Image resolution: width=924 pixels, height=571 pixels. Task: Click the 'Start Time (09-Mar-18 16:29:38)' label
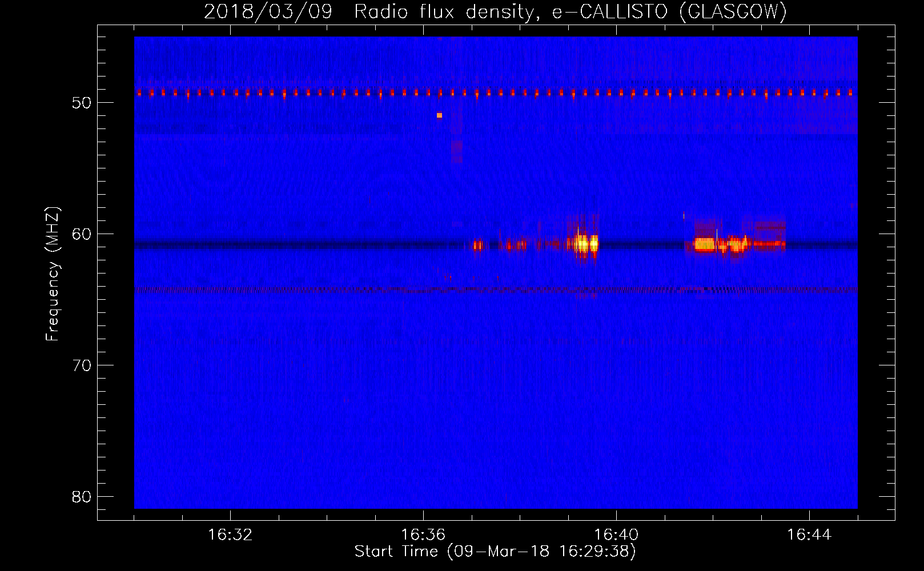tap(495, 552)
